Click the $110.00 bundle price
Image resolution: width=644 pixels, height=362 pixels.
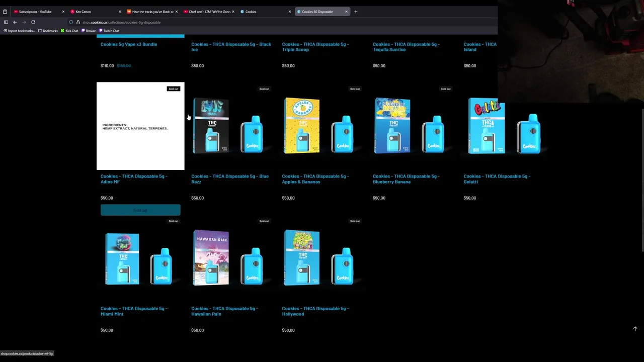coord(107,66)
